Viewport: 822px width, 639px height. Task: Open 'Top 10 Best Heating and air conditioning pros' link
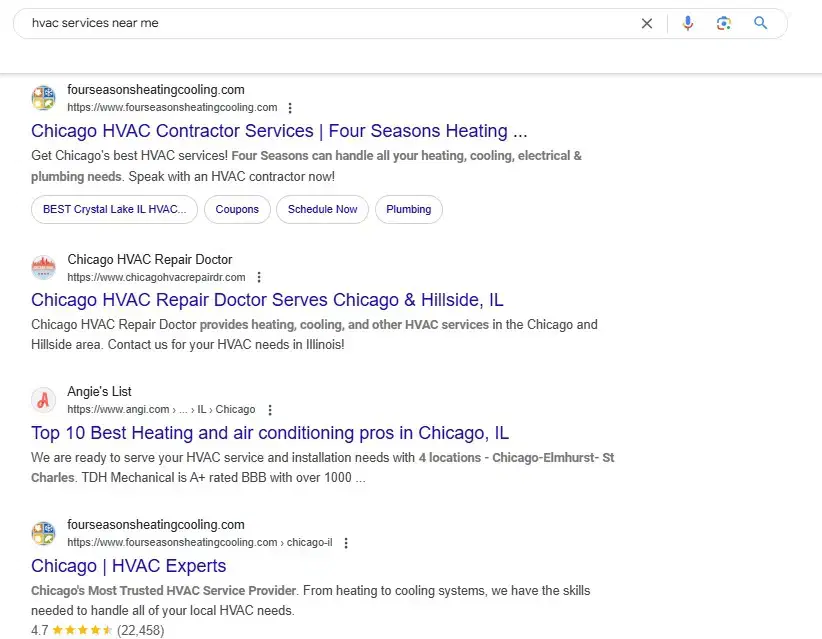click(x=270, y=433)
